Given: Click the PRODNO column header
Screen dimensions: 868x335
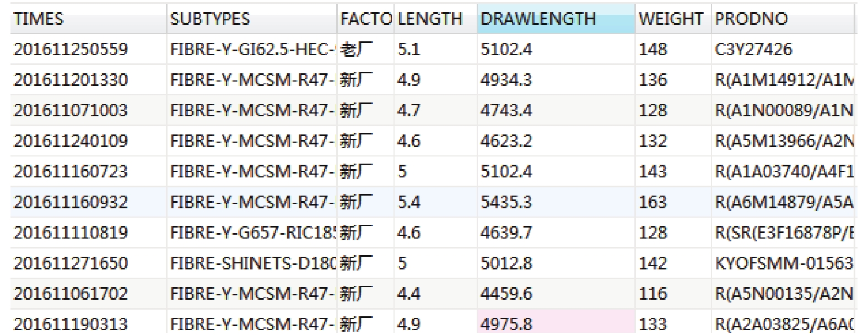Looking at the screenshot, I should coord(783,19).
